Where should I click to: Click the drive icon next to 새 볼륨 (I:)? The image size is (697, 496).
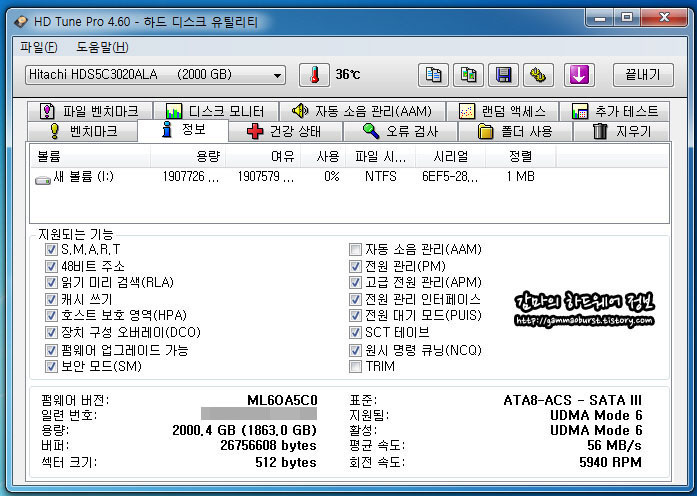pyautogui.click(x=43, y=180)
